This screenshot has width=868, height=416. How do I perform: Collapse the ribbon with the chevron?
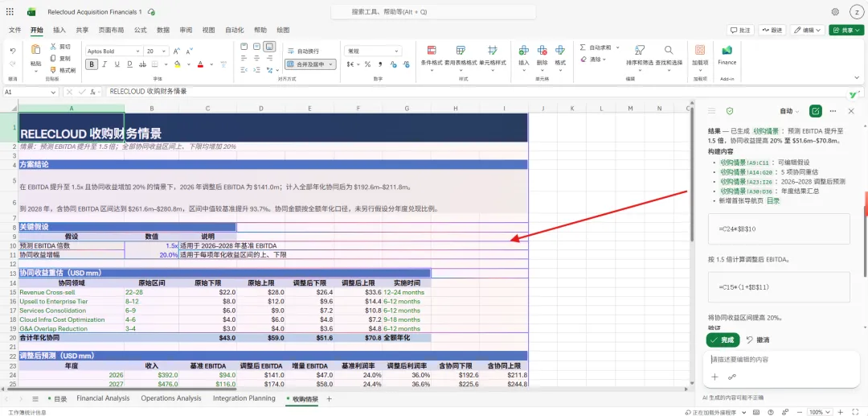coord(858,79)
